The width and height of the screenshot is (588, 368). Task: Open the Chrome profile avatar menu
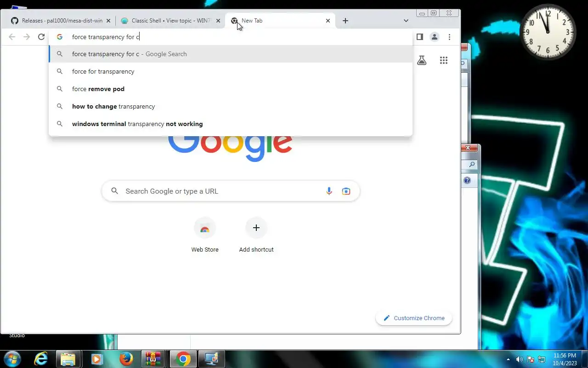434,37
